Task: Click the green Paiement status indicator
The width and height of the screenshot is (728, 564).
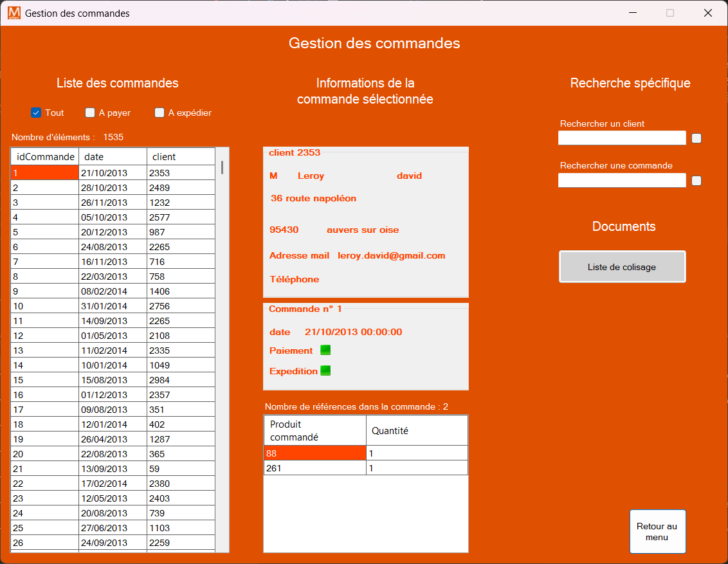Action: click(325, 350)
